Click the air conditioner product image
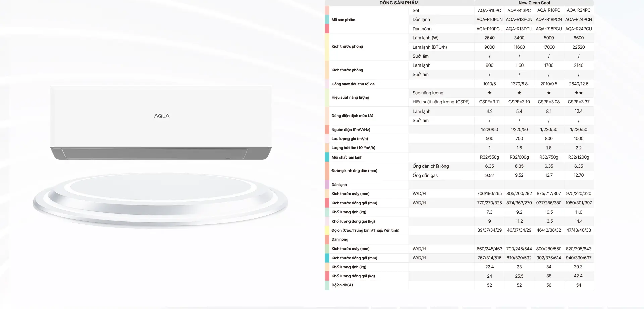Image resolution: width=644 pixels, height=309 pixels. coord(161,123)
